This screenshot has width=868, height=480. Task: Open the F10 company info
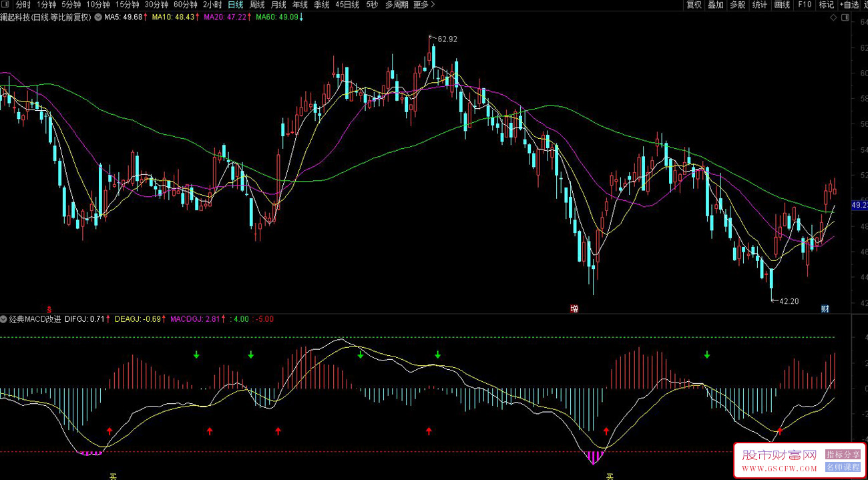(805, 5)
